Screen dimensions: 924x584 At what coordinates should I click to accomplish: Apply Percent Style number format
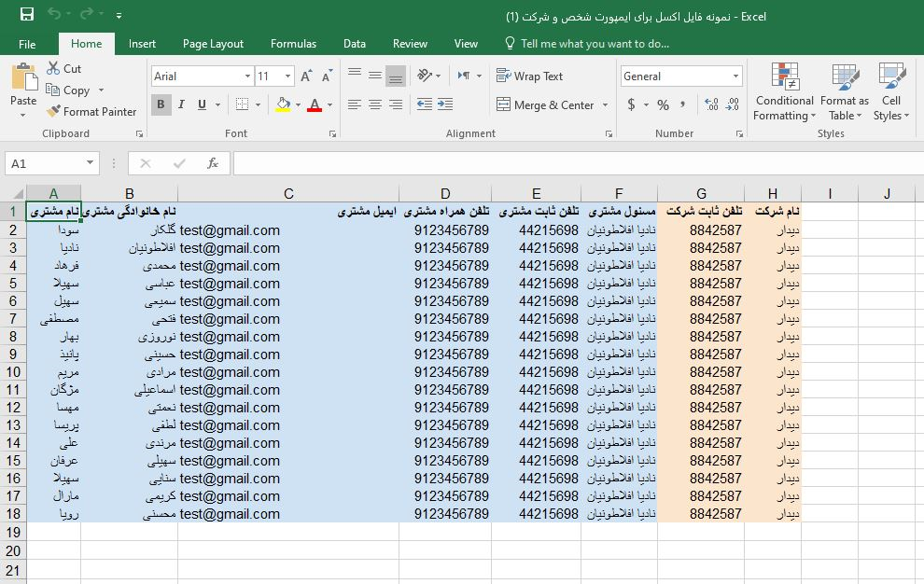tap(663, 105)
